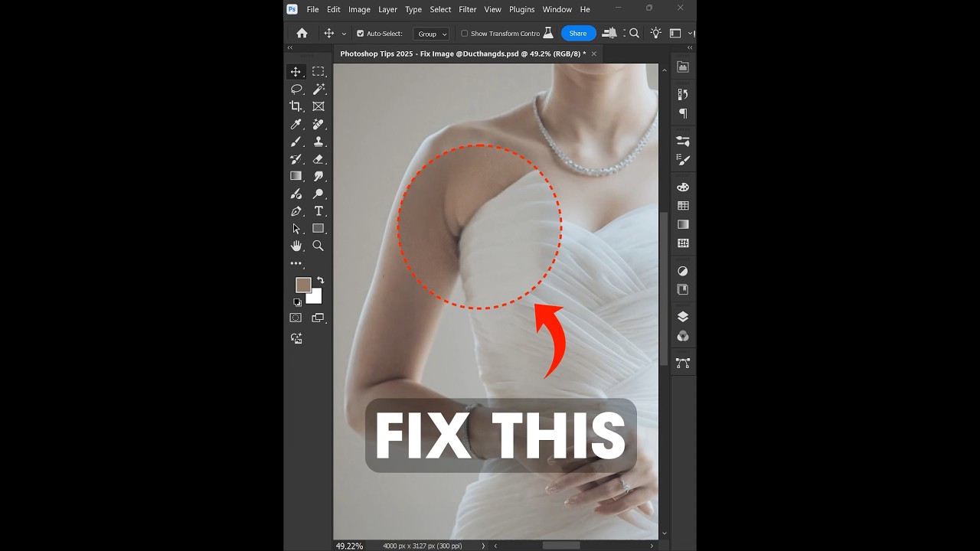Select the Move tool in the toolbox
The height and width of the screenshot is (551, 980).
pos(296,71)
